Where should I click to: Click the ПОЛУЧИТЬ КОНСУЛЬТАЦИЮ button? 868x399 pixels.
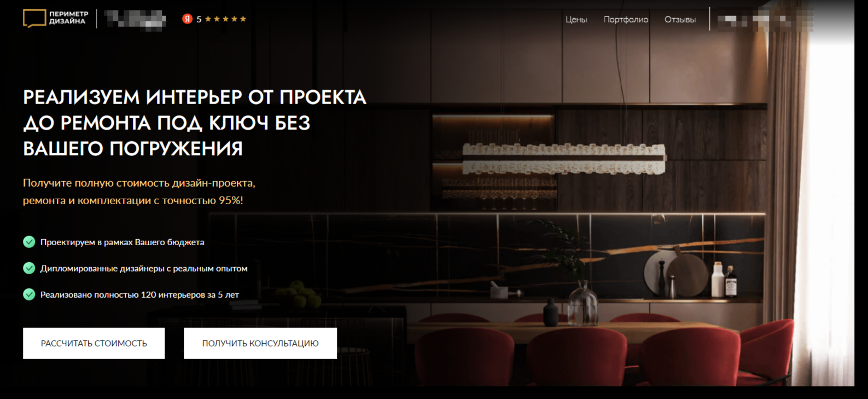[x=260, y=343]
